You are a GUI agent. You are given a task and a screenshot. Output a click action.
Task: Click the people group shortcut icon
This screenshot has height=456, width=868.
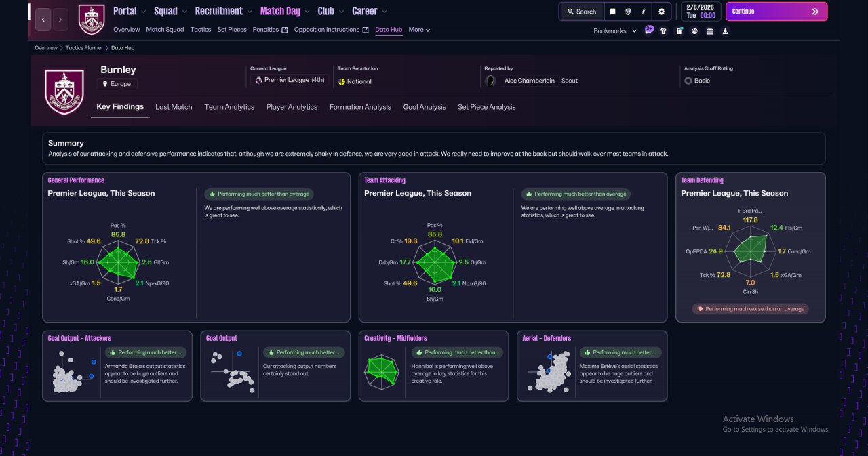point(694,30)
